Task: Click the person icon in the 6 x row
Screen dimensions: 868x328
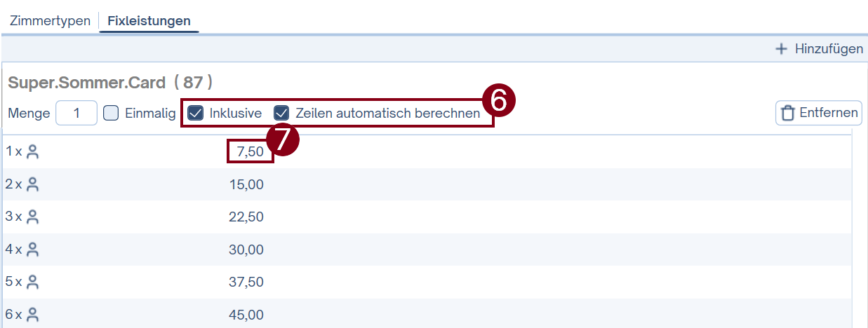Action: (32, 315)
